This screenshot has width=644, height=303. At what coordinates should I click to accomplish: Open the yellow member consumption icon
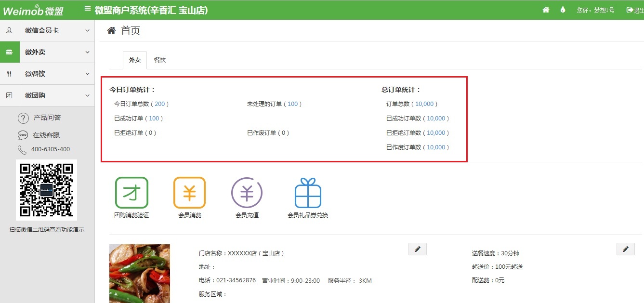pos(189,193)
